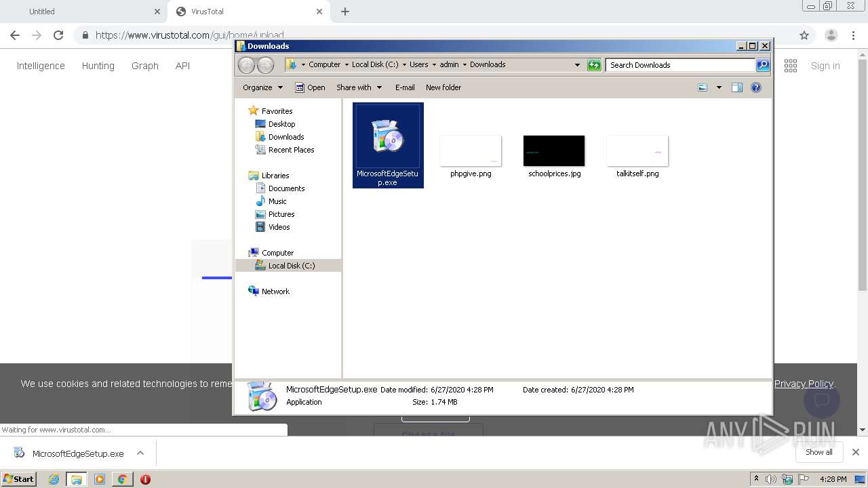This screenshot has height=488, width=868.
Task: Open Graph link on VirusTotal
Action: click(x=145, y=66)
